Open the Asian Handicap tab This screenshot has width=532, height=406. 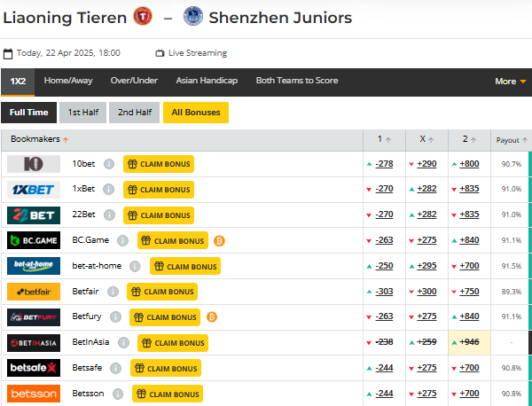207,81
